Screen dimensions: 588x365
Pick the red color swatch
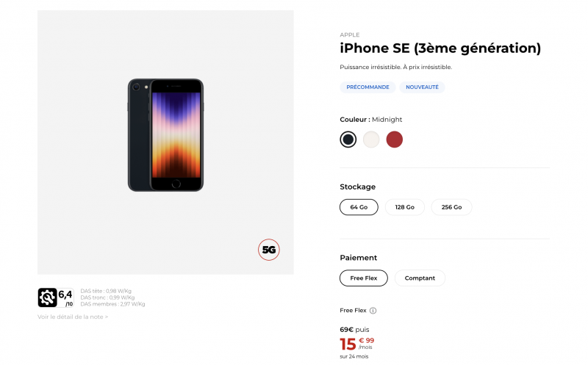(395, 139)
